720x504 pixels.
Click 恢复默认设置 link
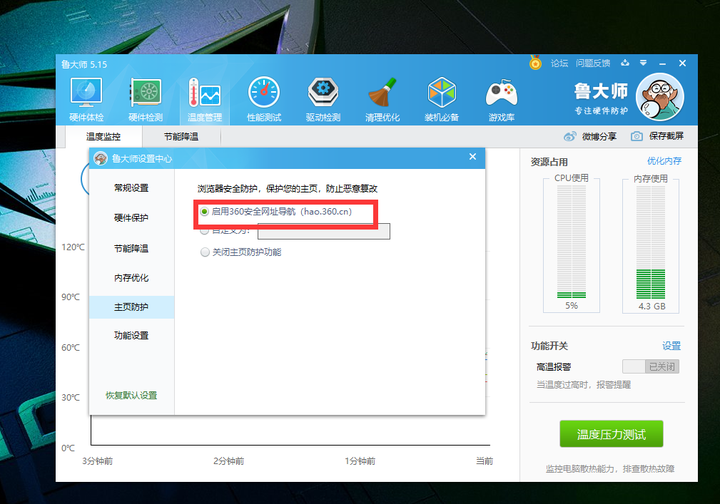pos(131,395)
